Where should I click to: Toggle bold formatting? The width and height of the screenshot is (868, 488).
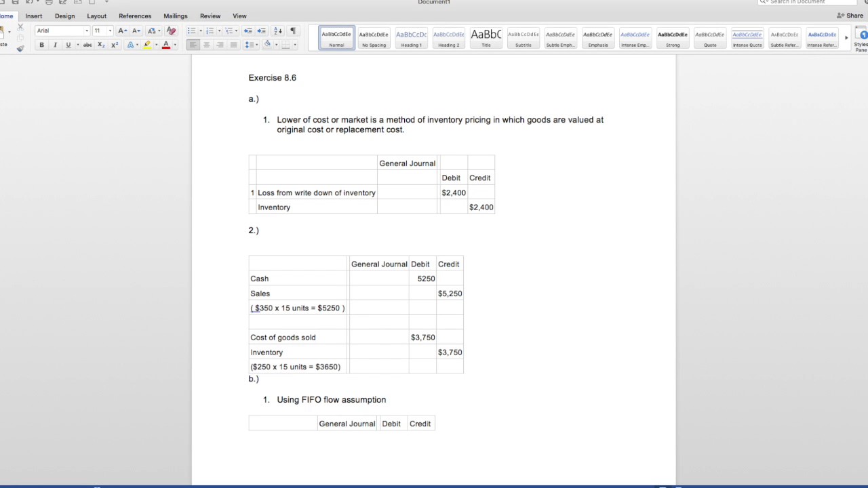click(x=41, y=45)
